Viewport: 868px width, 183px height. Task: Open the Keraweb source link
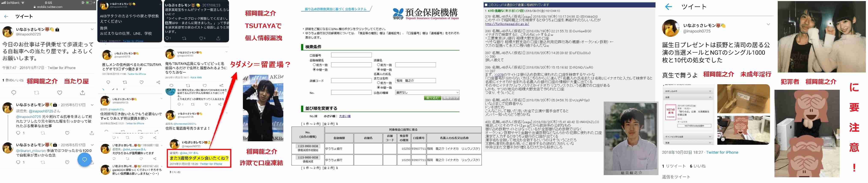click(196, 77)
